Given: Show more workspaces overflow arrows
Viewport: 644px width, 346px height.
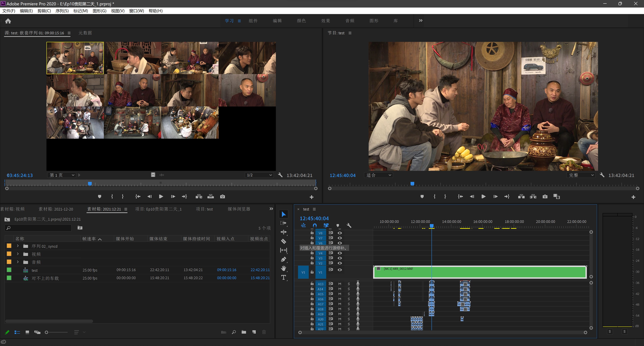Looking at the screenshot, I should tap(420, 20).
